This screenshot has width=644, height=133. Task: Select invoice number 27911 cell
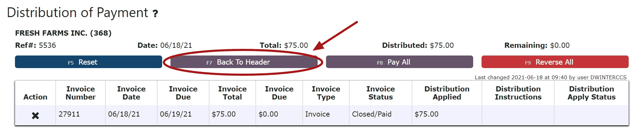pos(81,114)
